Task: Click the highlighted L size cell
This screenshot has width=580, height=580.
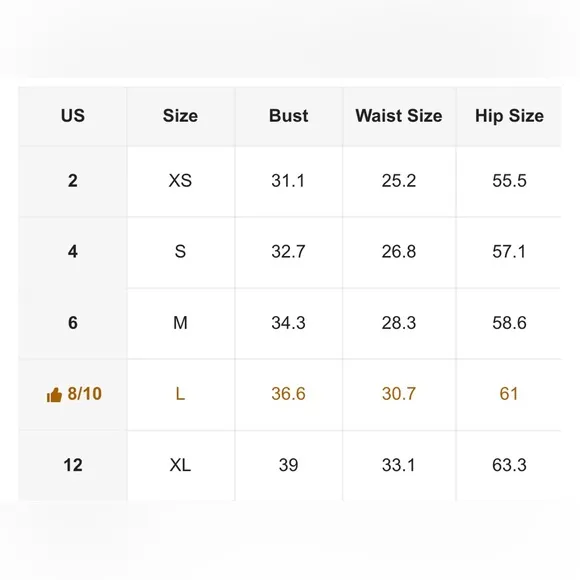Action: [180, 394]
